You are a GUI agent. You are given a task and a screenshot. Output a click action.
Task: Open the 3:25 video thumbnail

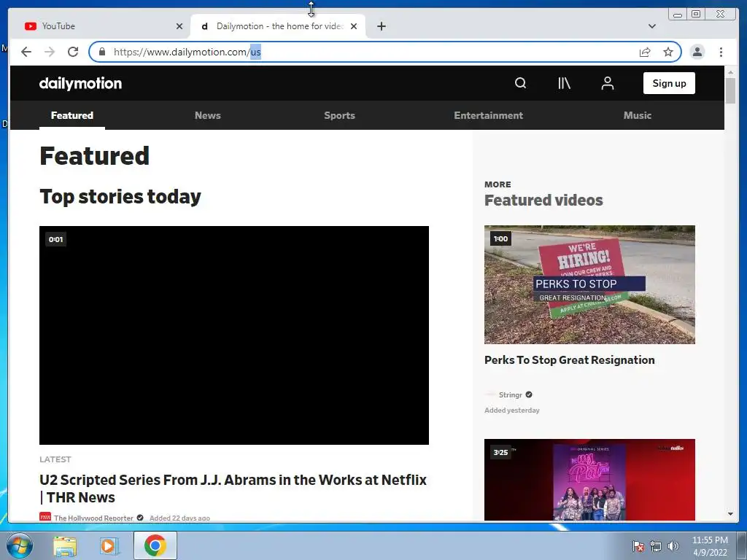(589, 480)
